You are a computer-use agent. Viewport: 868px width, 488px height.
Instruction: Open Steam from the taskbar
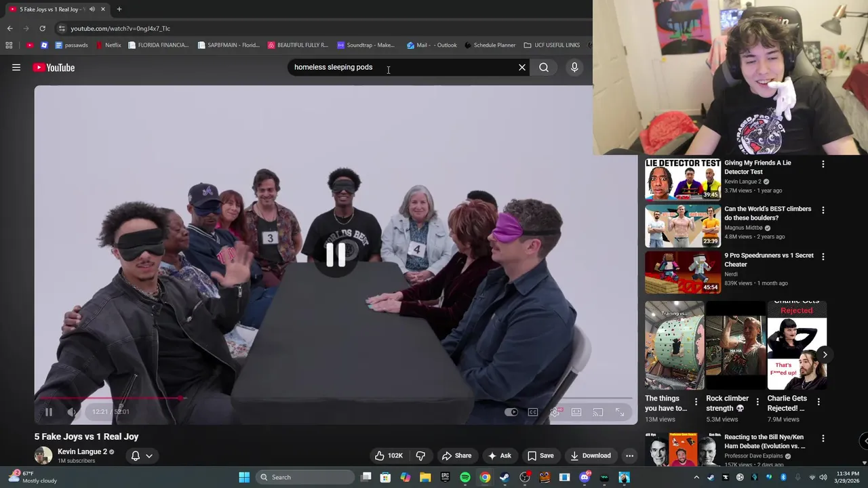point(505,477)
